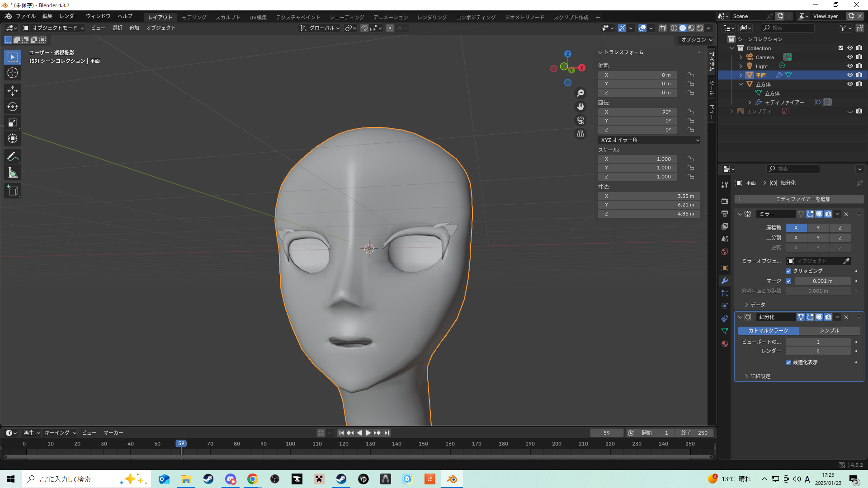Select the Rotate tool in the left toolbar

point(13,107)
